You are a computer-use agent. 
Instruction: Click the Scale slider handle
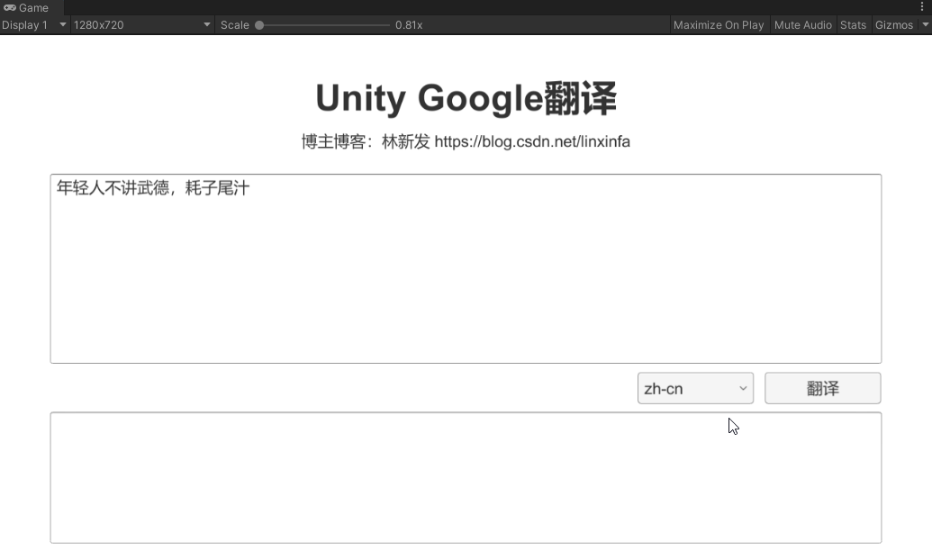point(259,25)
